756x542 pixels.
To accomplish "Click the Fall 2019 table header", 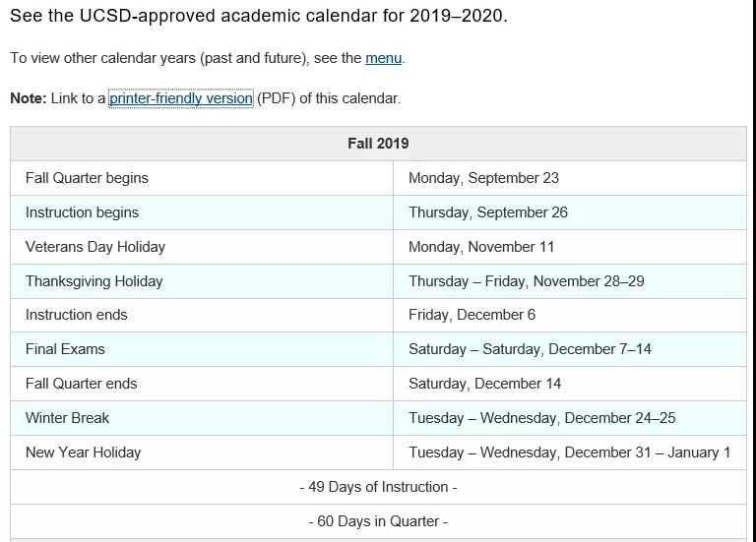I will [x=378, y=144].
